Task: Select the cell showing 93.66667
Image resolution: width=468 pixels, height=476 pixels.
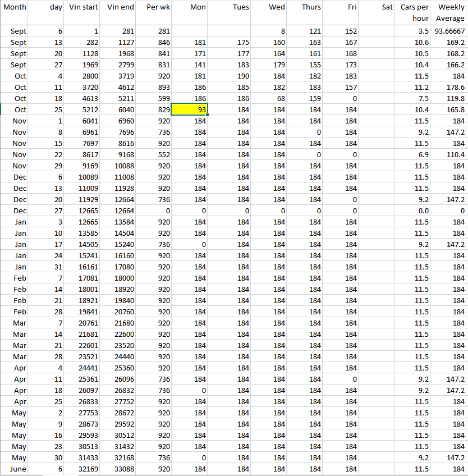Action: 450,31
